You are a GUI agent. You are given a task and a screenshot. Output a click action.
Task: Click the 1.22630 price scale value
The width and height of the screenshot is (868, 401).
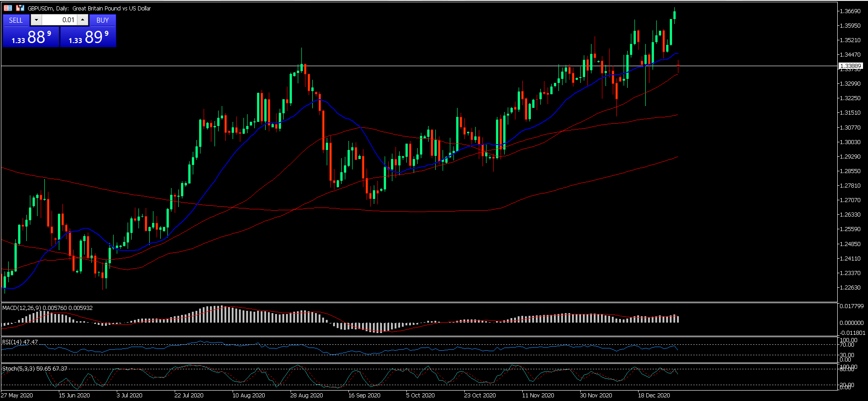(850, 288)
